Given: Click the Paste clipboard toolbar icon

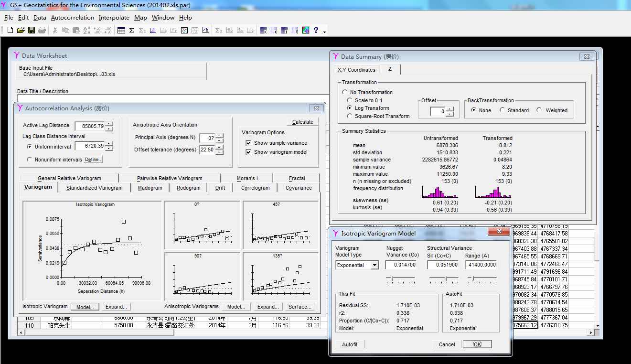Looking at the screenshot, I should click(76, 30).
